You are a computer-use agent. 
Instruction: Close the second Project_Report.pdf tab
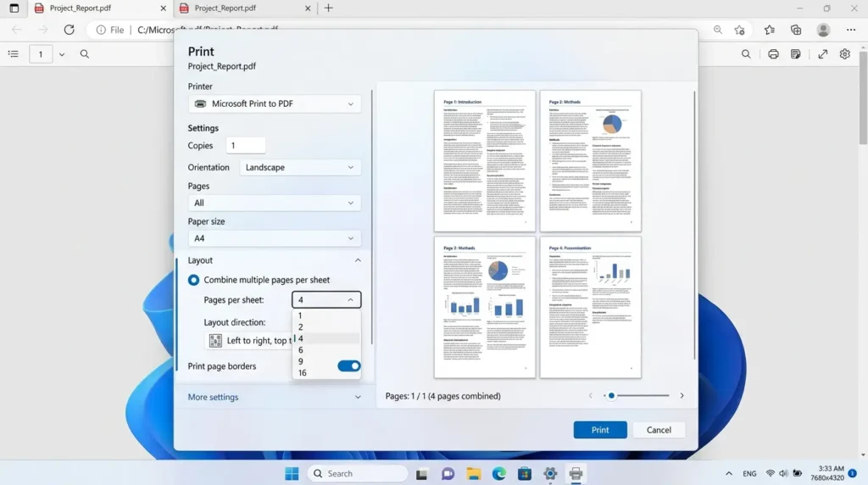[308, 8]
